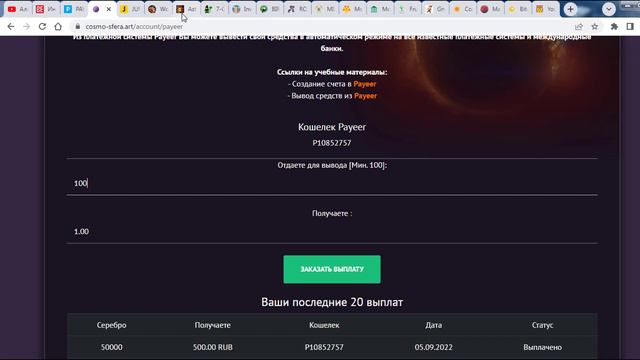This screenshot has height=360, width=640.
Task: Switch to the yellow J icon tab
Action: click(x=130, y=9)
